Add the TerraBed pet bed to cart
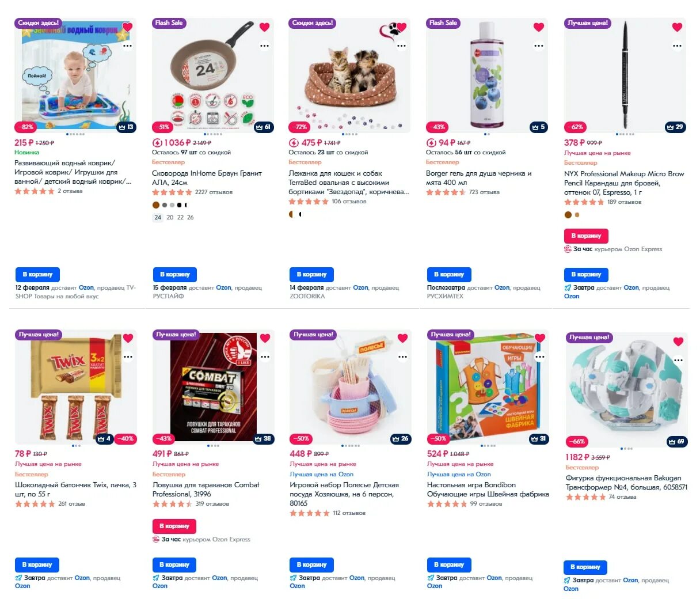This screenshot has width=700, height=599. tap(311, 275)
